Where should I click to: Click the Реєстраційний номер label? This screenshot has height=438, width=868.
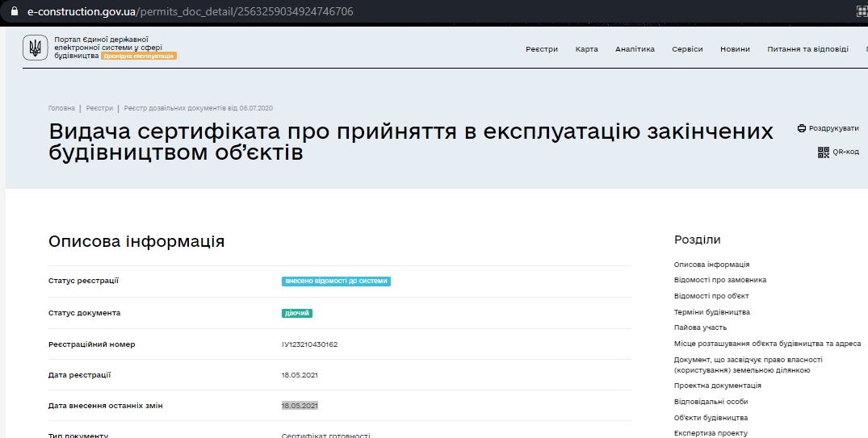(x=91, y=344)
